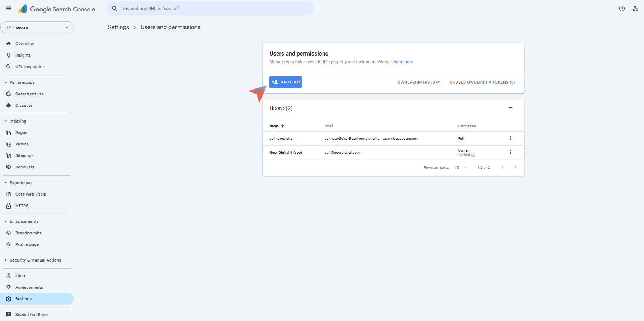Click the filter icon in Users table

tap(511, 108)
